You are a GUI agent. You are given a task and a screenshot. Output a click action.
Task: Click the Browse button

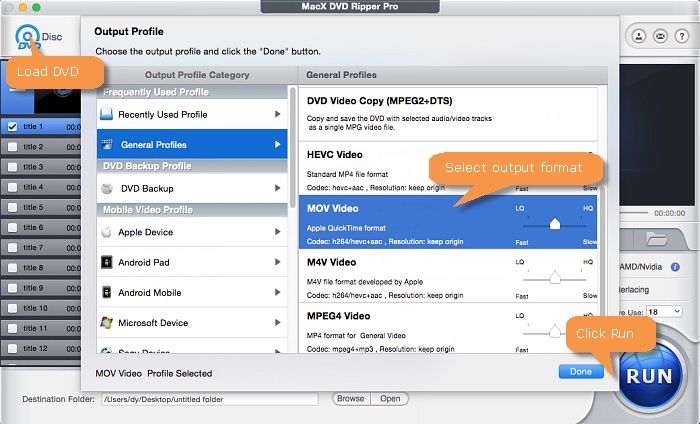tap(350, 399)
